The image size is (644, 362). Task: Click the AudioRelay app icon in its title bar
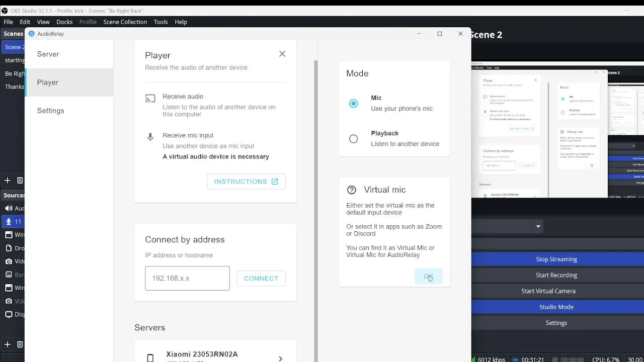(x=31, y=34)
